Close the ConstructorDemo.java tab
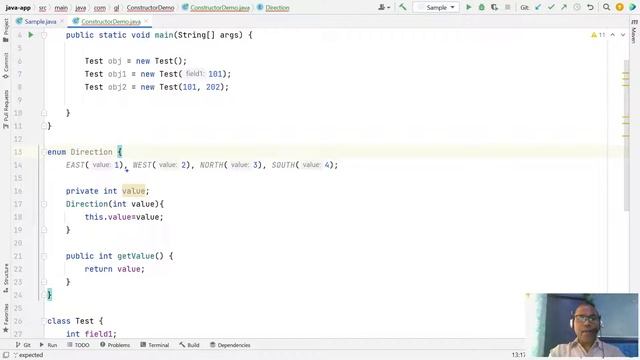Viewport: 640px width, 360px height. pos(146,21)
